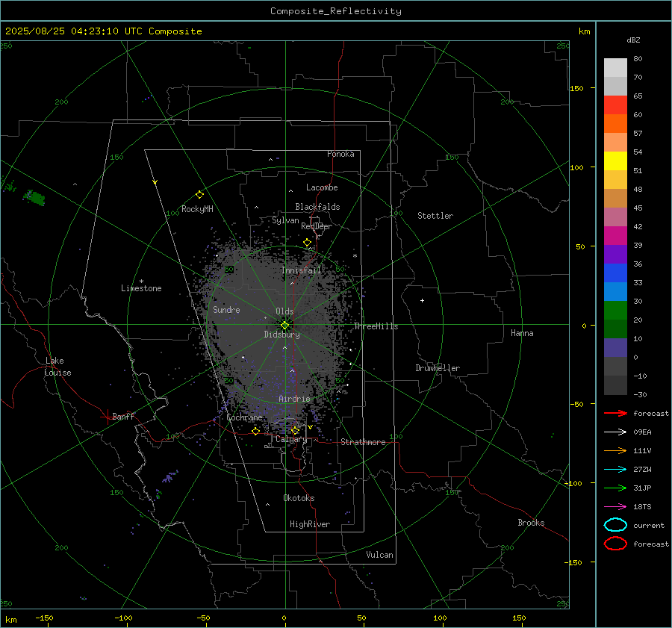The width and height of the screenshot is (672, 628).
Task: Click the Lacombe city label
Action: pos(322,187)
